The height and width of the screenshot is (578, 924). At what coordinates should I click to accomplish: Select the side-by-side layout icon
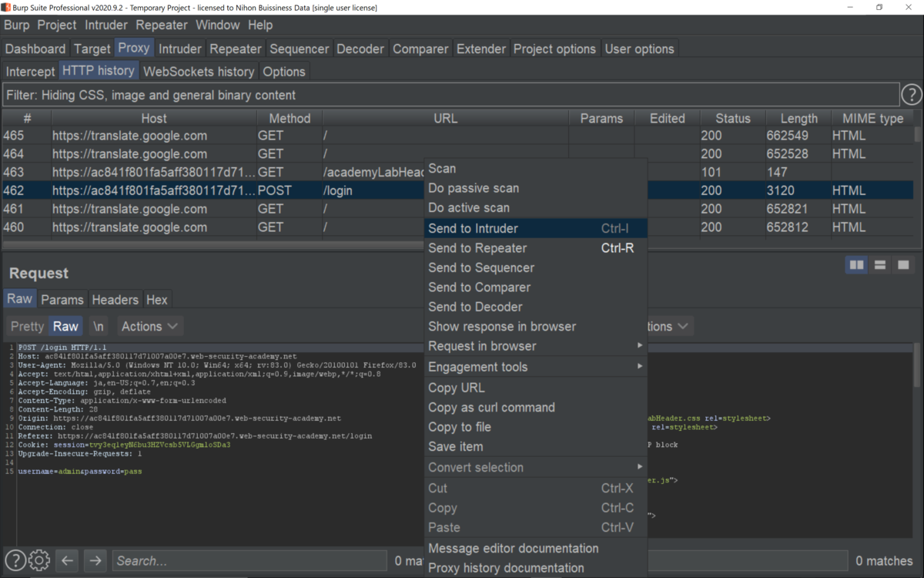[856, 265]
